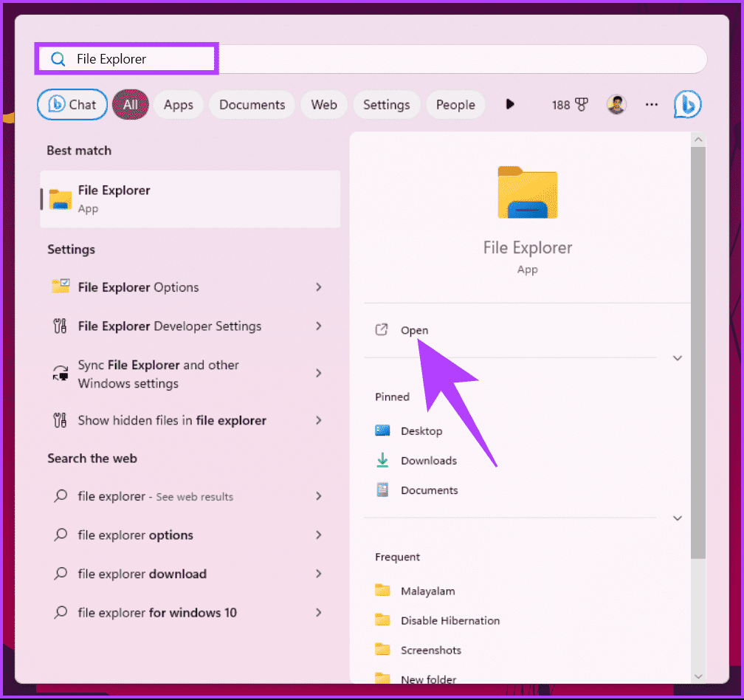
Task: Open the user profile avatar
Action: [616, 105]
